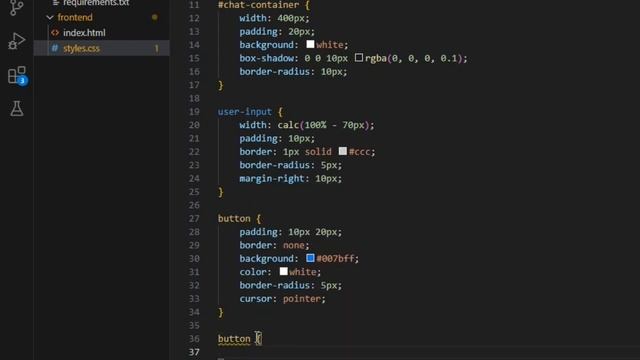Open the Extensions view

pyautogui.click(x=17, y=75)
